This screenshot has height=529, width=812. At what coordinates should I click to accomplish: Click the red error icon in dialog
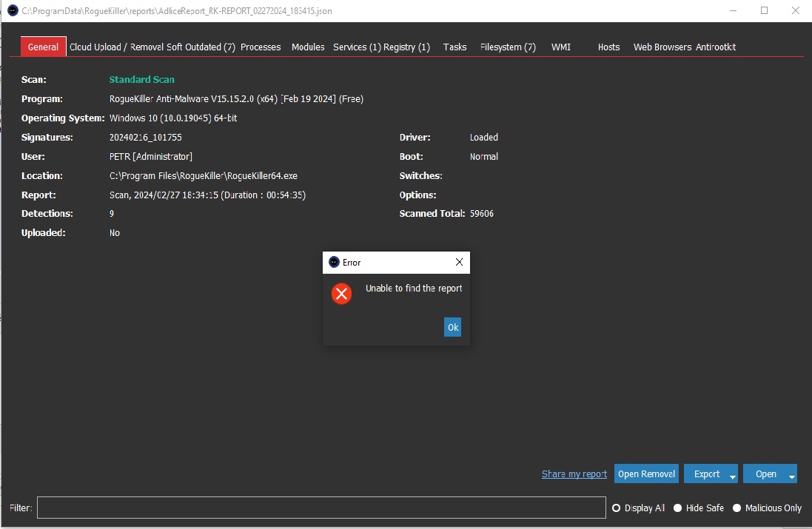tap(341, 294)
